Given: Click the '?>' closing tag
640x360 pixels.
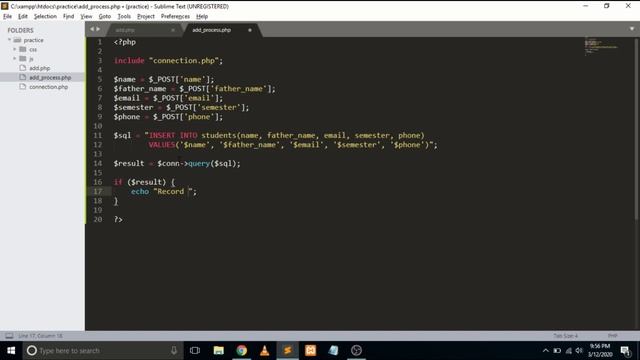Looking at the screenshot, I should point(118,219).
